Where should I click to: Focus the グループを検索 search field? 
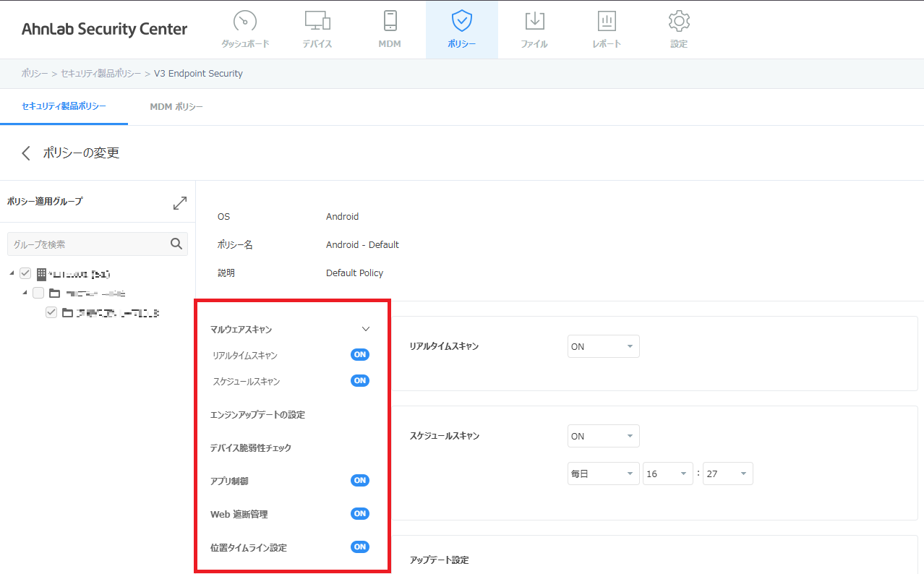tap(97, 244)
